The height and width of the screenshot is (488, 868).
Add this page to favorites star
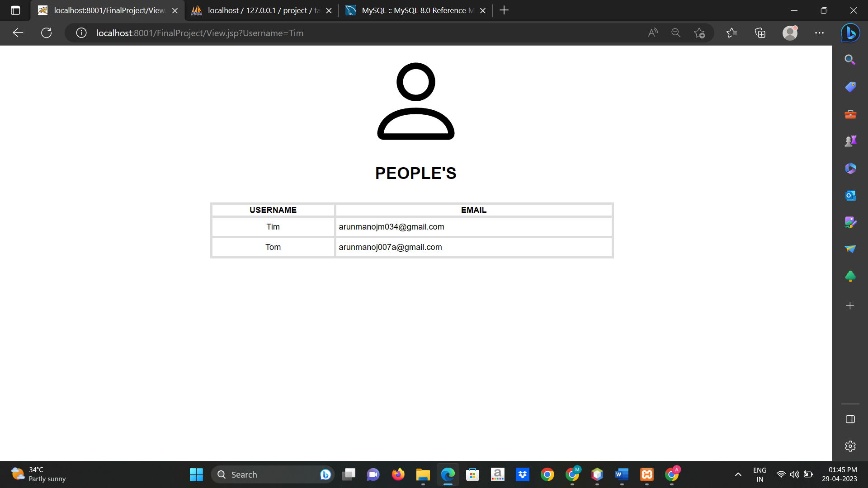click(x=699, y=33)
